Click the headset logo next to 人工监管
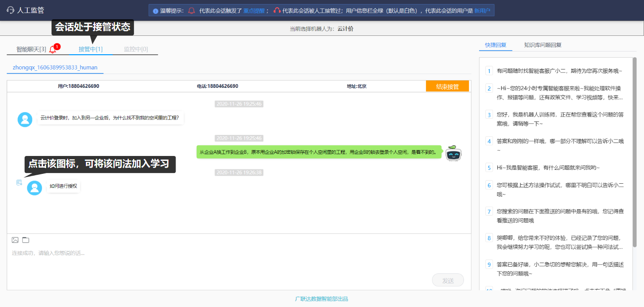This screenshot has width=644, height=307. (11, 10)
